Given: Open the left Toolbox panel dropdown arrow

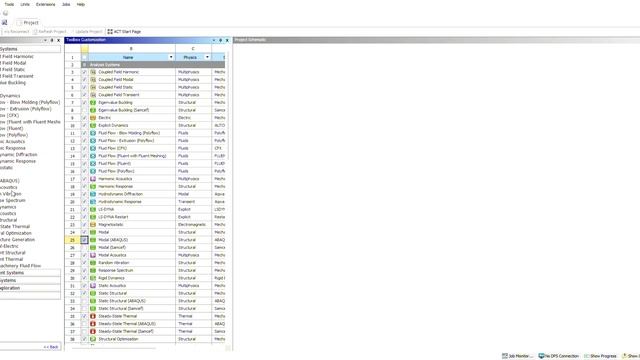Looking at the screenshot, I should [x=45, y=40].
